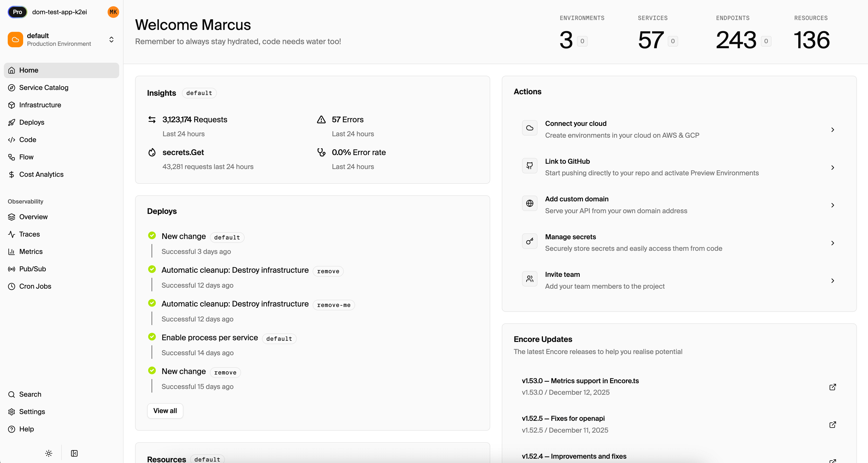Select the Pub/Sub icon
868x463 pixels.
[12, 269]
